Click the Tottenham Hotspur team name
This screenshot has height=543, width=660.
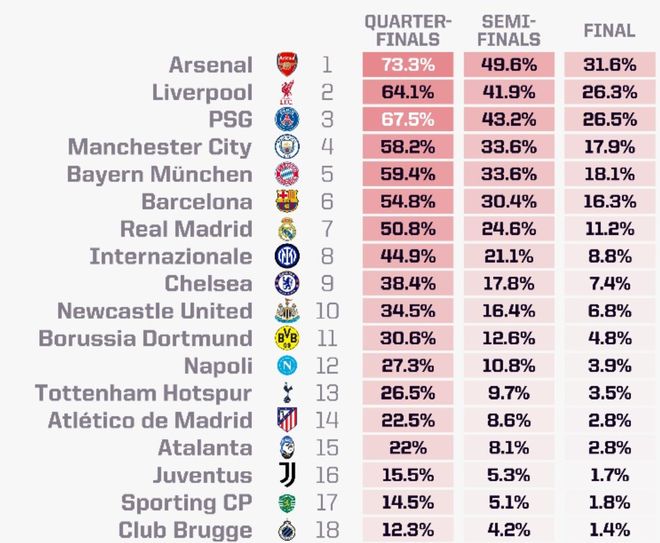point(144,393)
